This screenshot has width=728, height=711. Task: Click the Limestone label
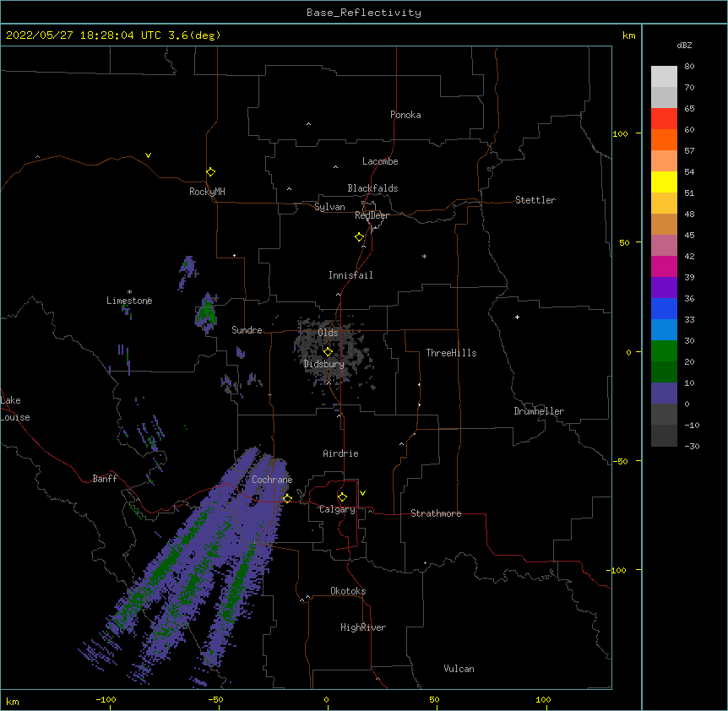tap(129, 301)
